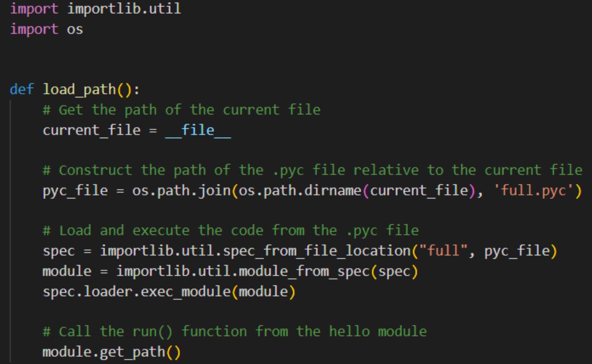Click the pyc_file variable definition

75,190
